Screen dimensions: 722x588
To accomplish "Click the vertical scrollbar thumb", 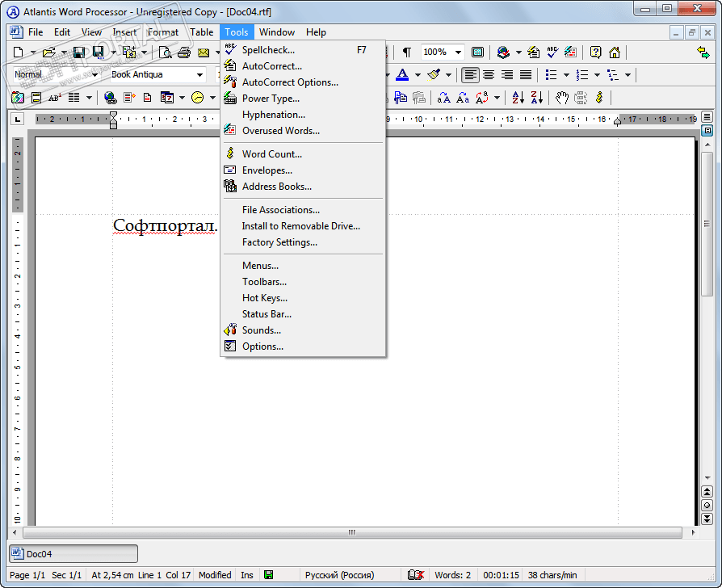I will (x=707, y=225).
